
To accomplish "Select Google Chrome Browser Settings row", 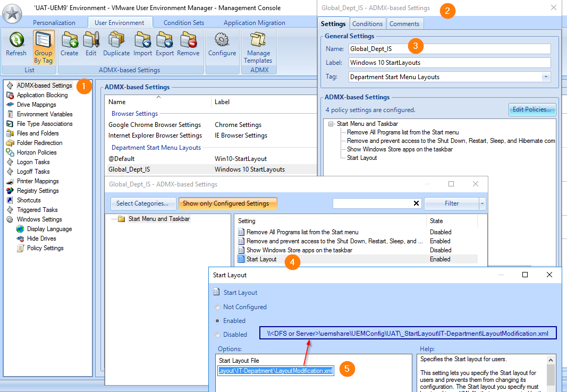I will coord(210,125).
